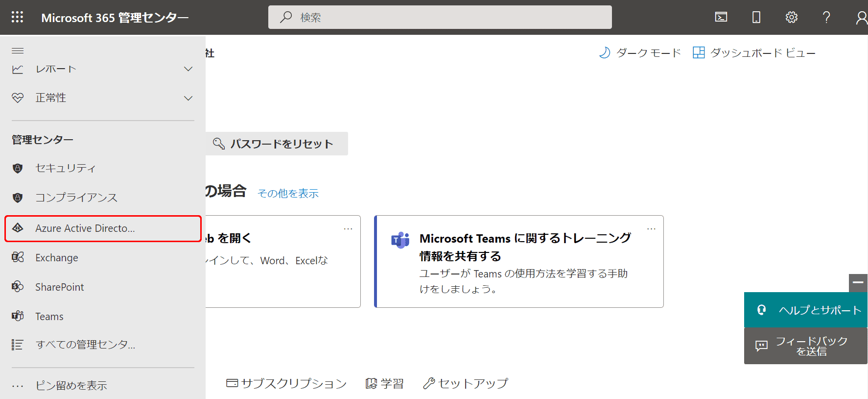Click the feedback speech bubble icon

(761, 346)
